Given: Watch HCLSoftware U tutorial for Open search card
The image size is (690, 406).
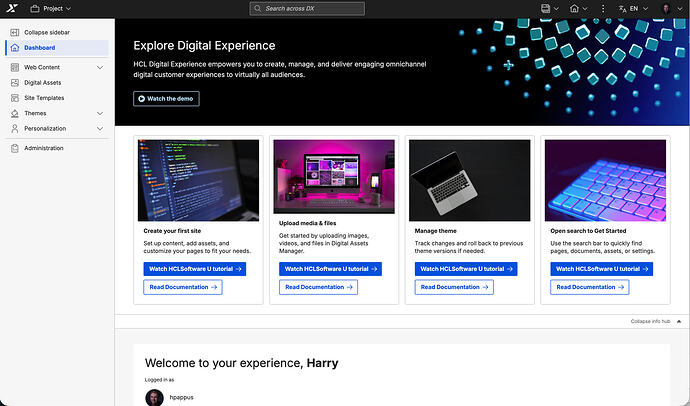Looking at the screenshot, I should 602,269.
